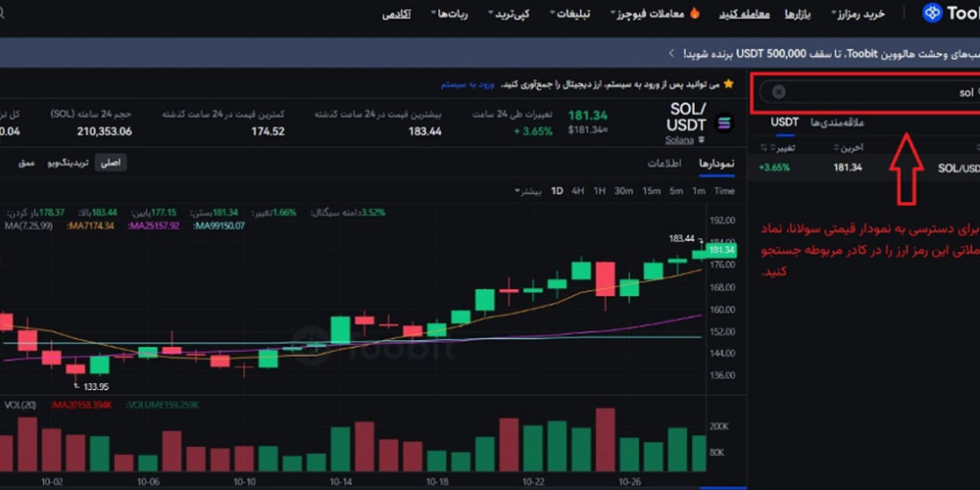Click the Solana link under SOL/USDT

coord(679,140)
